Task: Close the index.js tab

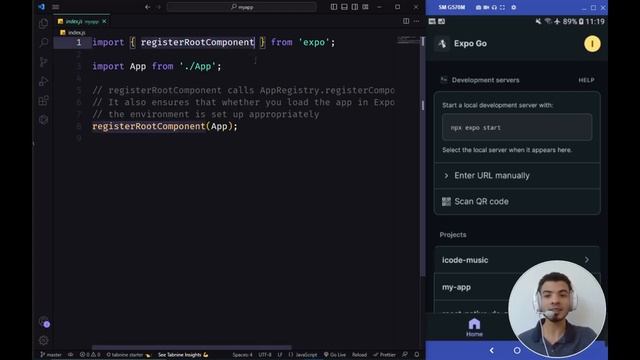Action: 104,21
